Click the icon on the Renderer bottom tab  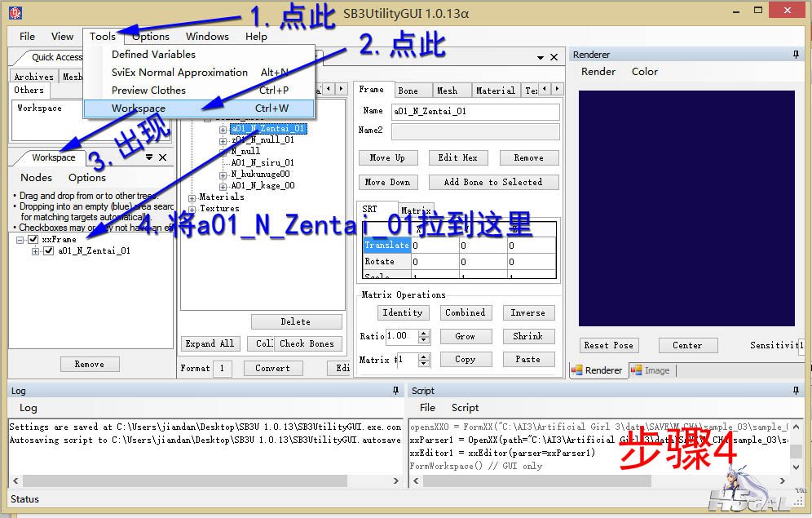point(577,370)
